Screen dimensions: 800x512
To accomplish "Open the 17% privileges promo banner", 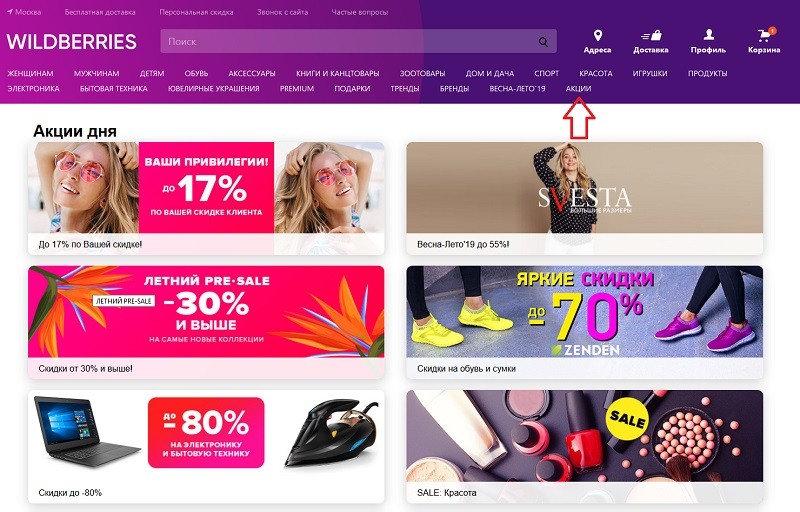I will [206, 198].
